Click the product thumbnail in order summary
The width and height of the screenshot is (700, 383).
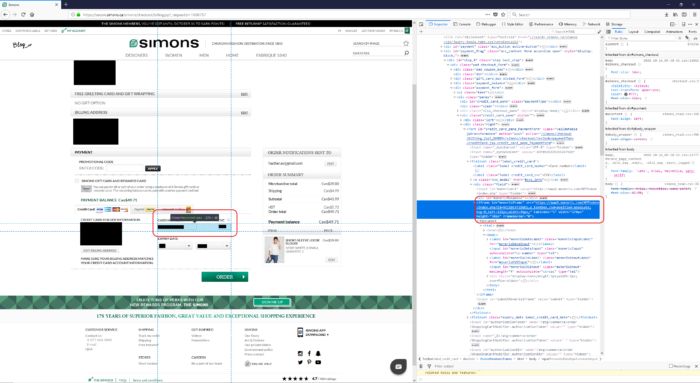[274, 250]
